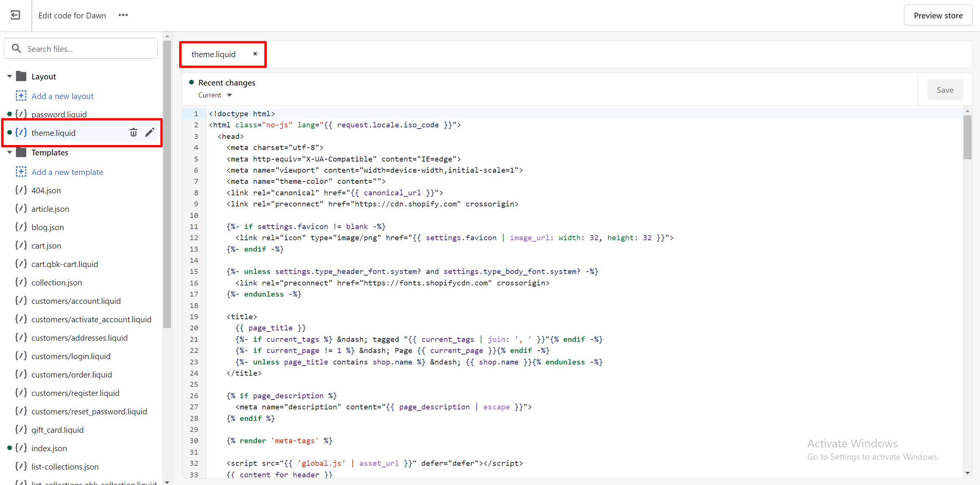Open cart.json template file
The image size is (980, 485).
46,246
